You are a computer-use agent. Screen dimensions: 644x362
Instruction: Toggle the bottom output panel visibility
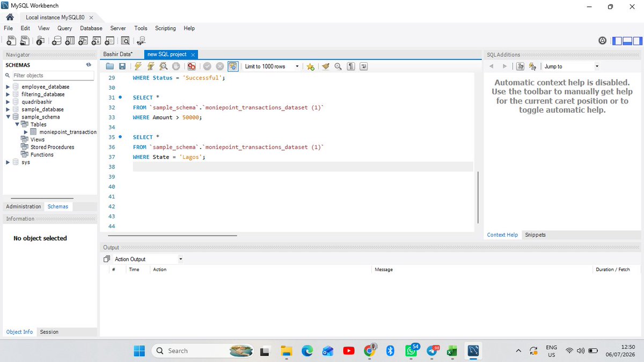pos(627,41)
